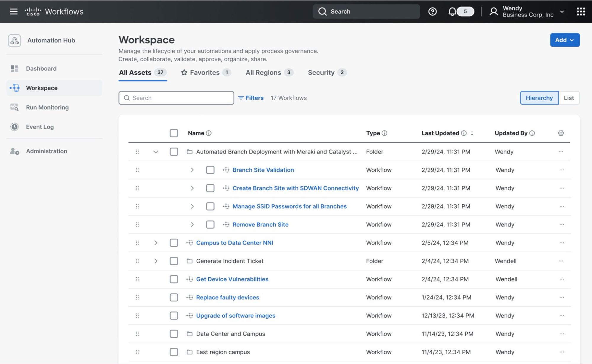
Task: Click the Name column info icon
Action: [209, 133]
